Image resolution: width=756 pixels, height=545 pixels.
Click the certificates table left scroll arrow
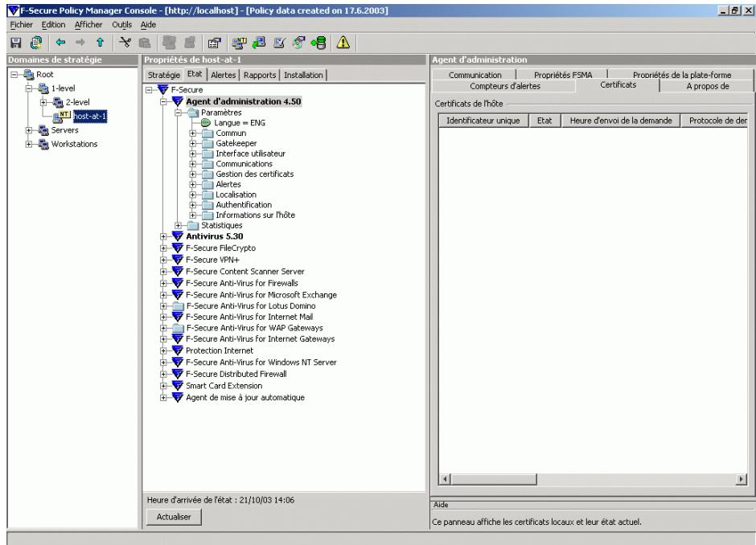click(x=445, y=479)
